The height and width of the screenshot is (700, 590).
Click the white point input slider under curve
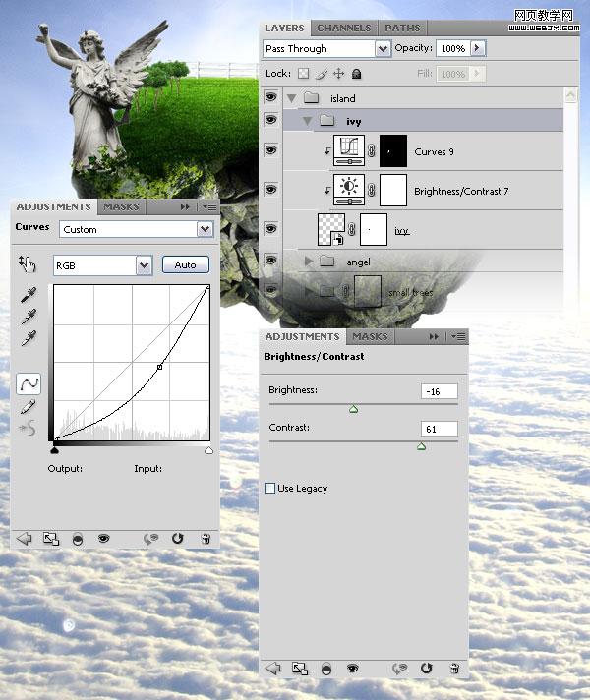tap(208, 450)
